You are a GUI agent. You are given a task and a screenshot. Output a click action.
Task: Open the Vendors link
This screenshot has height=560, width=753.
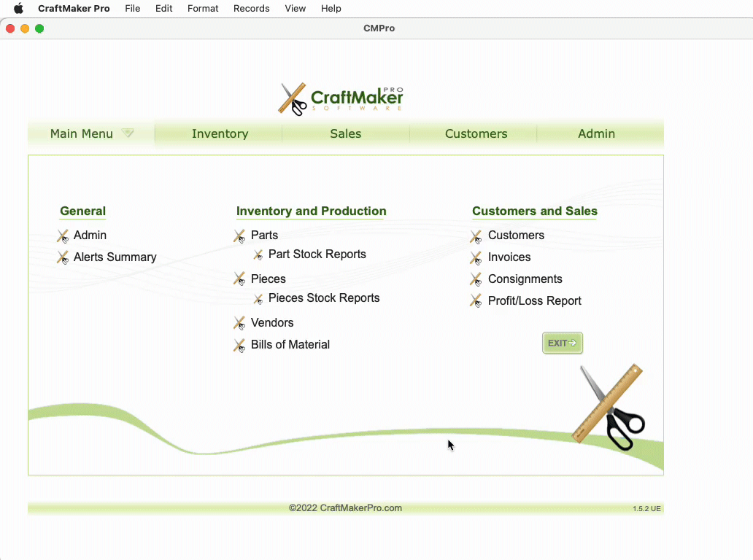pyautogui.click(x=272, y=322)
